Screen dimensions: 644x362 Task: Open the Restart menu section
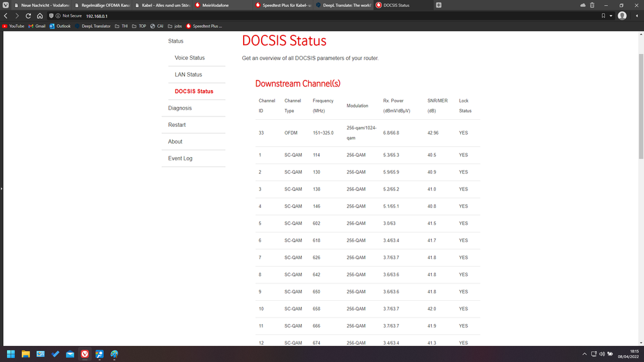(x=177, y=125)
